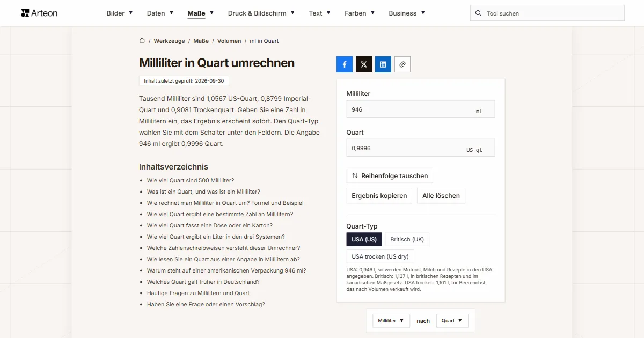Open the Text menu
Viewport: 644px width, 338px height.
click(320, 13)
